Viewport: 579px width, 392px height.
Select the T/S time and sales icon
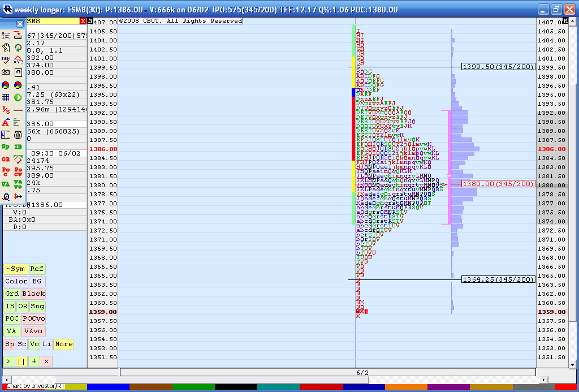pos(6,110)
